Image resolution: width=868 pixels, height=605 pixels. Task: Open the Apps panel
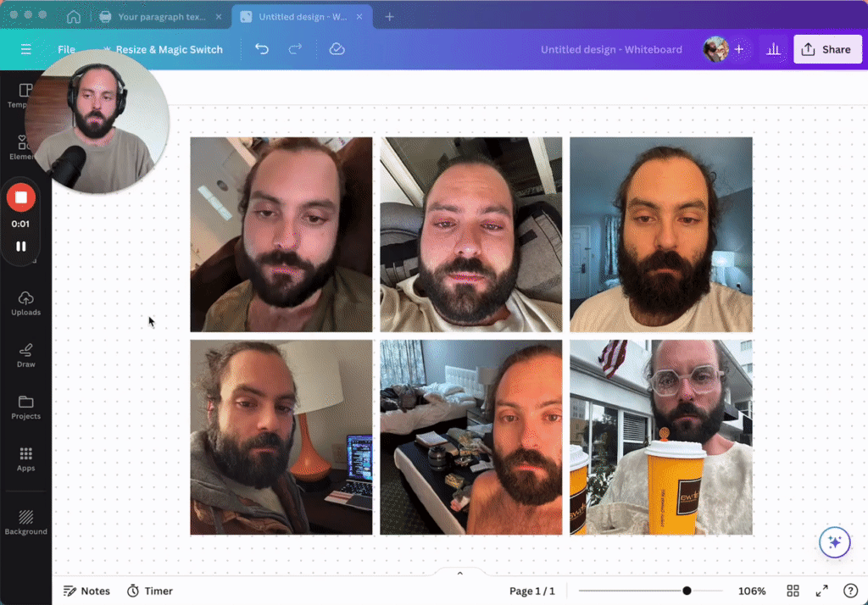click(x=25, y=459)
